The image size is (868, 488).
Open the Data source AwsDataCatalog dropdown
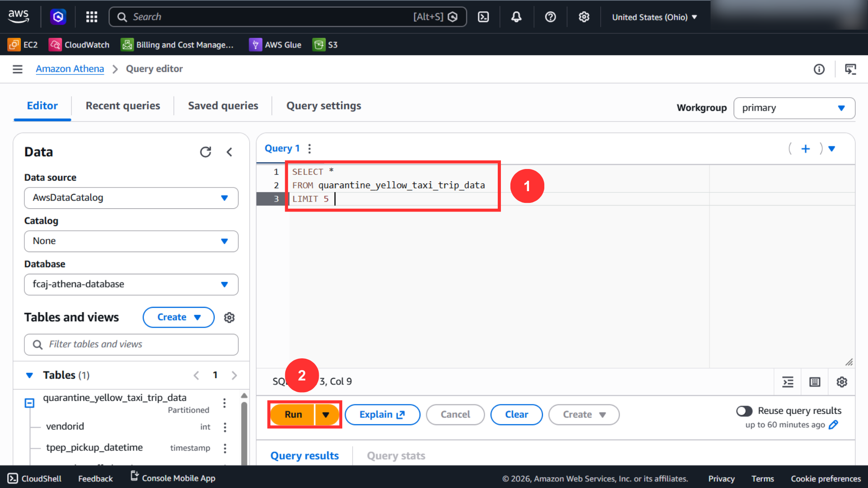pos(131,198)
